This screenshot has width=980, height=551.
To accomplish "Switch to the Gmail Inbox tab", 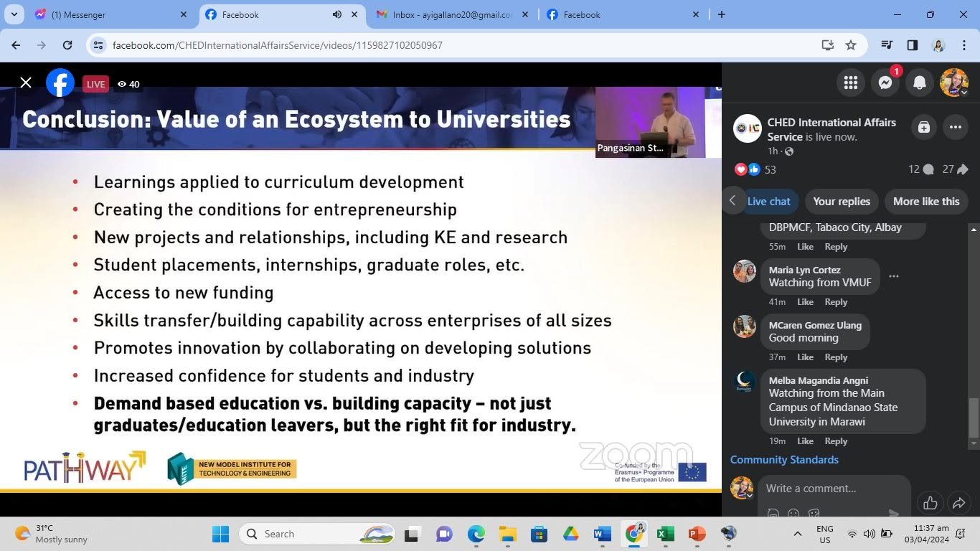I will tap(452, 14).
